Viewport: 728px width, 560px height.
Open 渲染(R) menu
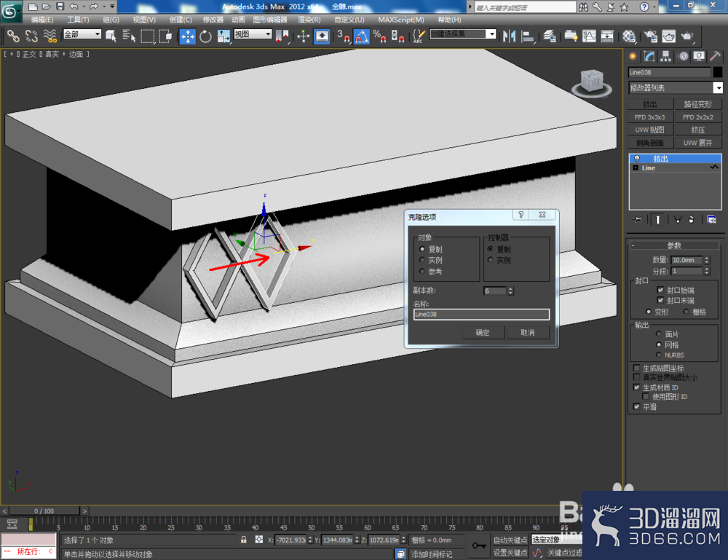309,20
